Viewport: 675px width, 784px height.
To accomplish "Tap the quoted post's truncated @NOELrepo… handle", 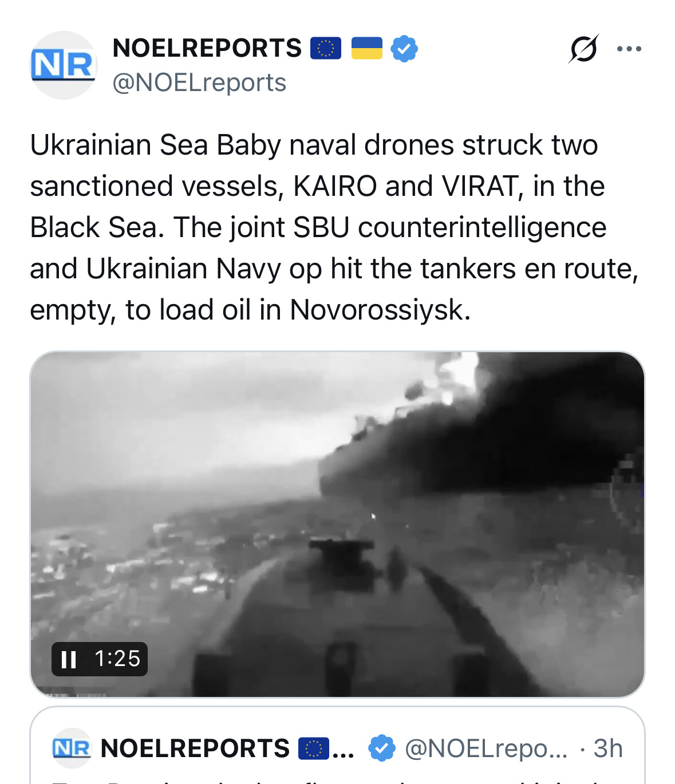I will 486,748.
